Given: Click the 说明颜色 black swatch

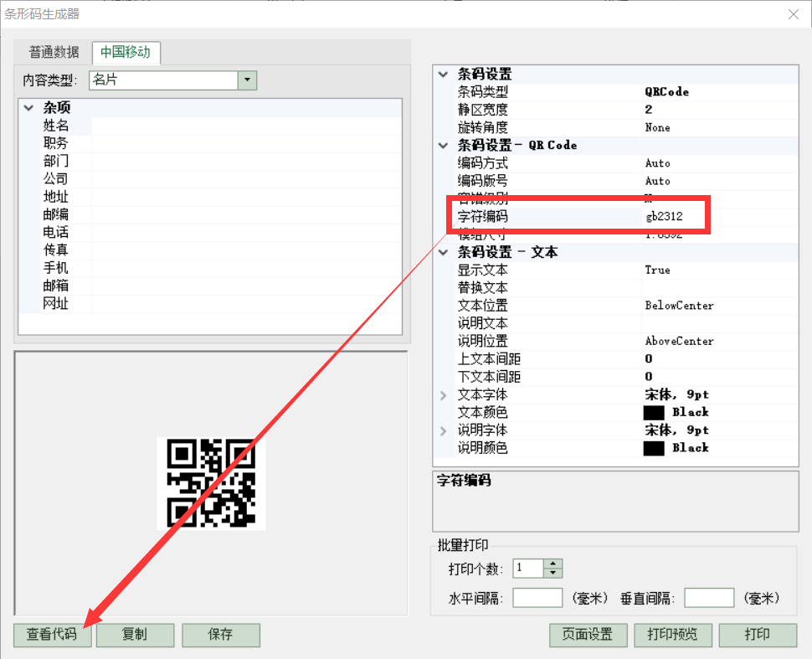Looking at the screenshot, I should [x=654, y=449].
